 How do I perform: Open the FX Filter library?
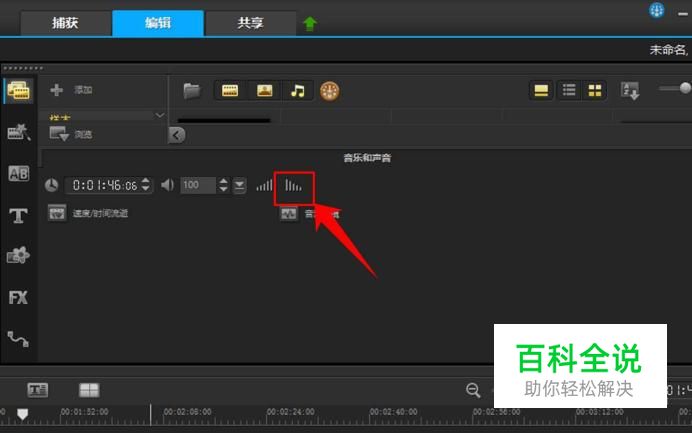[x=18, y=297]
